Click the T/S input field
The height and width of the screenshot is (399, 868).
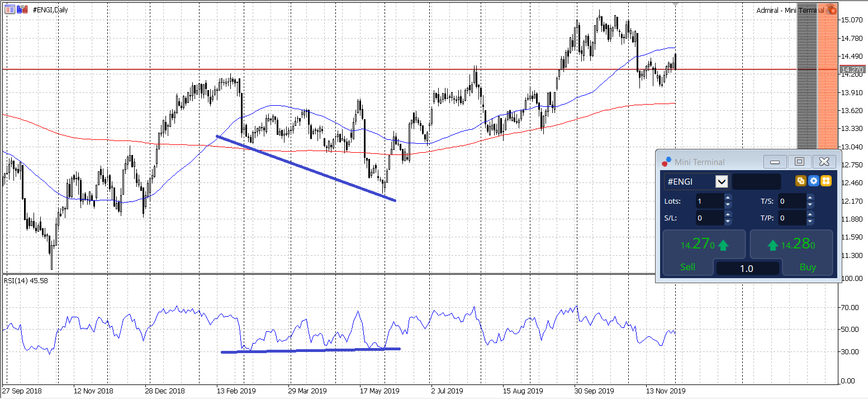click(792, 201)
